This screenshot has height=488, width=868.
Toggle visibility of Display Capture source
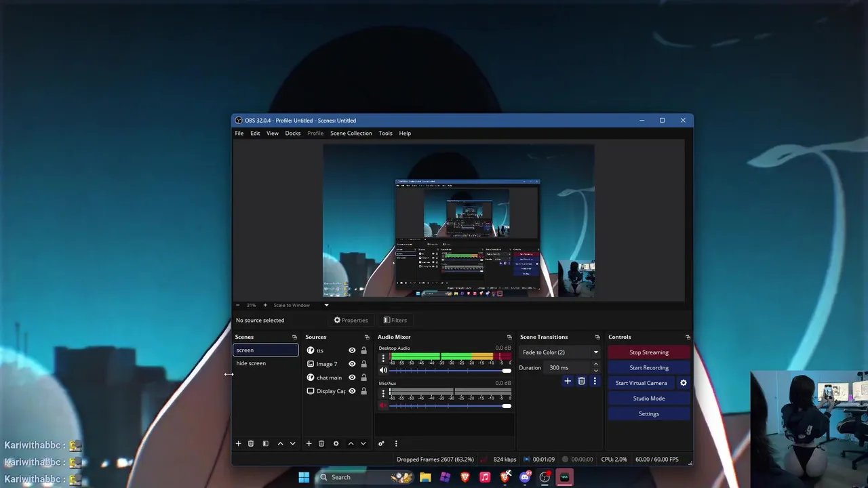tap(352, 391)
